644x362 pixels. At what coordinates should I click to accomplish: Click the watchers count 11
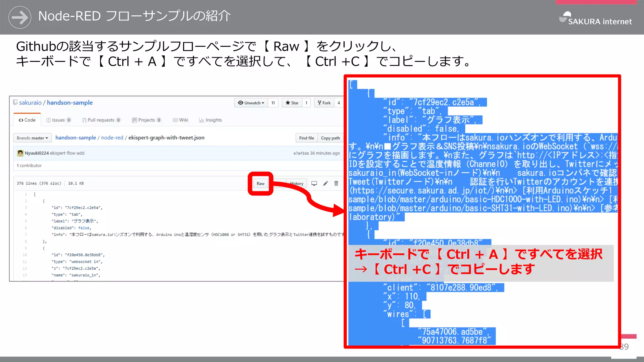tap(273, 103)
